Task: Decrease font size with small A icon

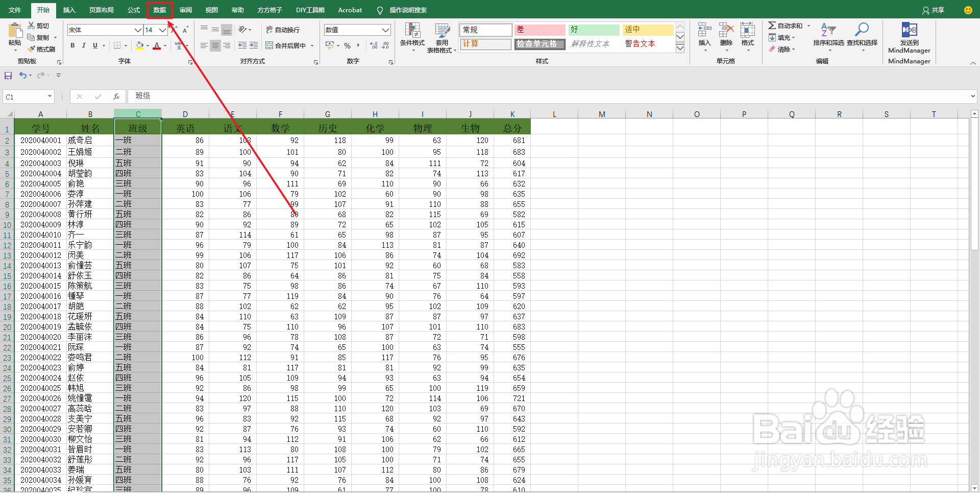Action: (185, 30)
